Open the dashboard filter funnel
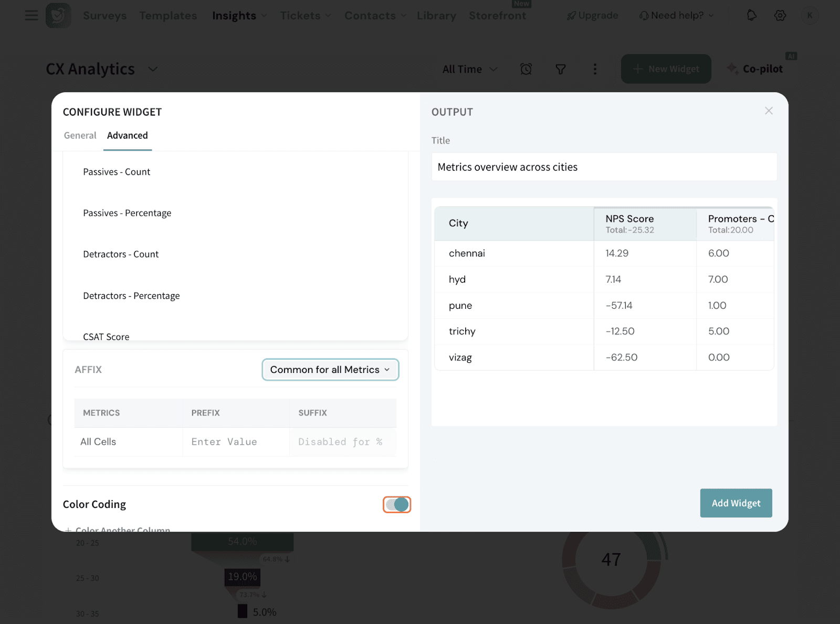This screenshot has height=624, width=840. pos(561,69)
